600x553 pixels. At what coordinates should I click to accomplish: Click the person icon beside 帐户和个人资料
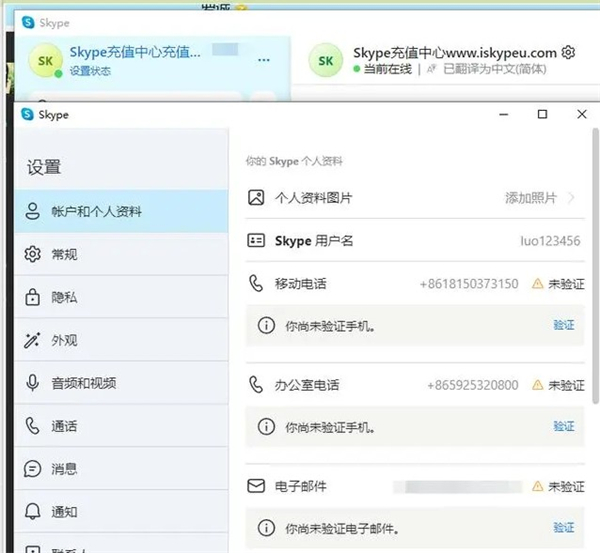coord(33,211)
